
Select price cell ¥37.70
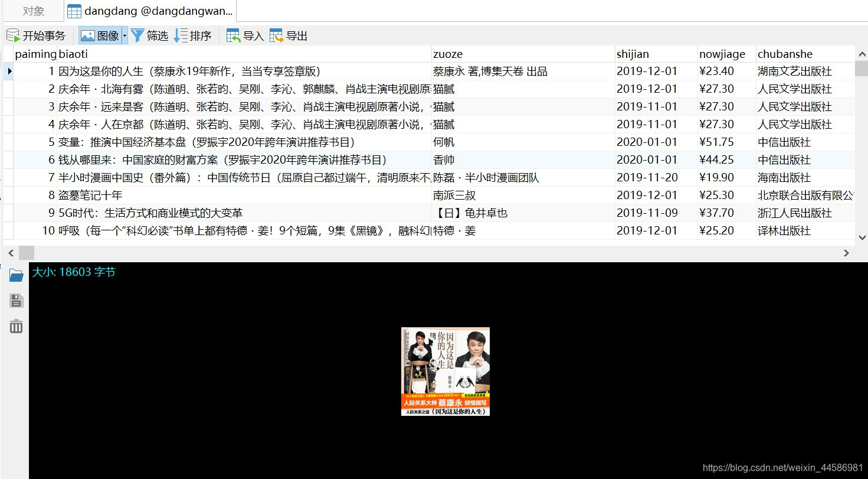click(727, 213)
